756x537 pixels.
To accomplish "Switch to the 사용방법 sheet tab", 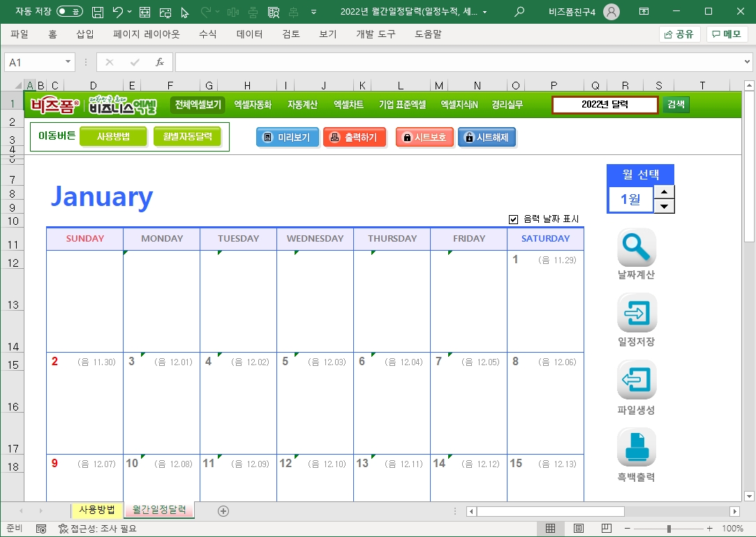I will (x=97, y=510).
